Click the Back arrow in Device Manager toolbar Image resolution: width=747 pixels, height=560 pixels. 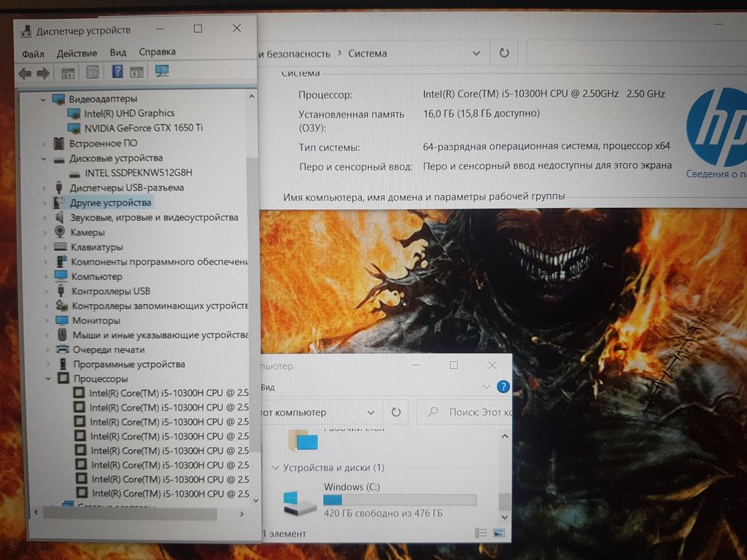tap(25, 74)
